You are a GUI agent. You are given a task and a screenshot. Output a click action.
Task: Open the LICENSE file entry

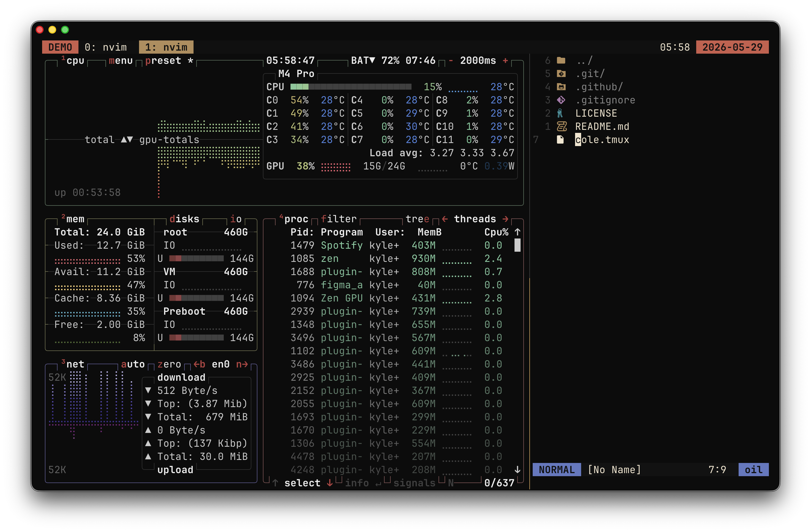[x=596, y=113]
